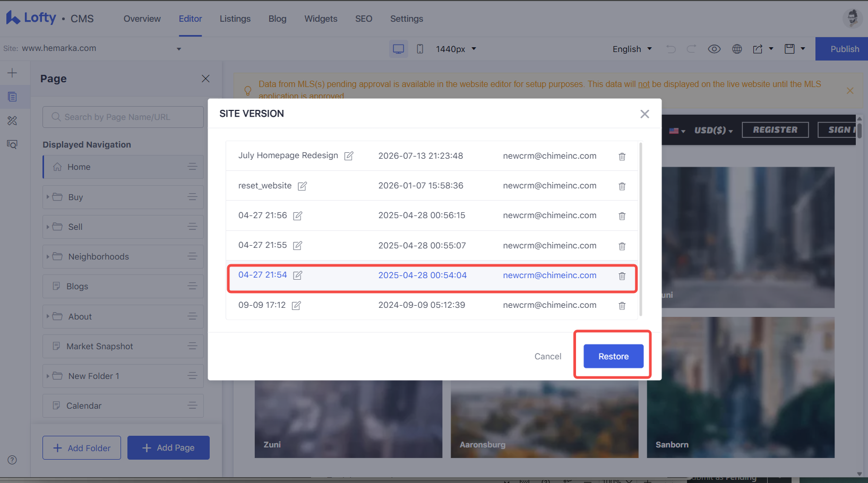868x483 pixels.
Task: Click the Sanborn neighborhood thumbnail
Action: [x=741, y=387]
